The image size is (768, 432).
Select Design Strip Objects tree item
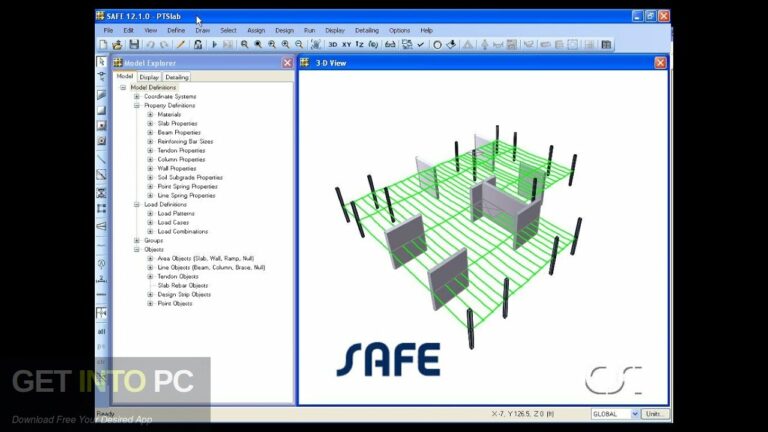(x=184, y=294)
